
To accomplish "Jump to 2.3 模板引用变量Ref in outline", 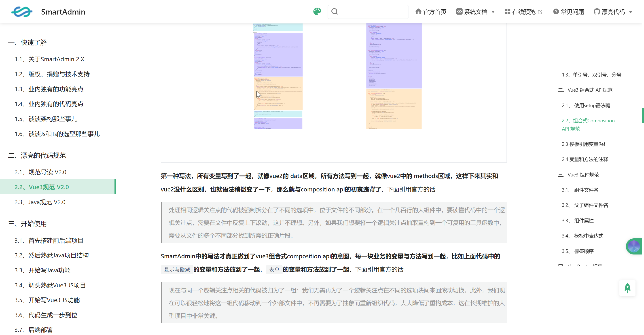I will click(583, 144).
